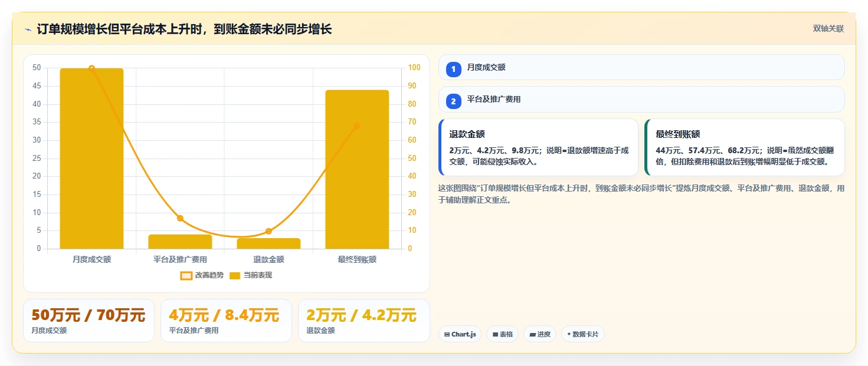Click the 退款金额 bar in chart
This screenshot has height=366, width=868.
(268, 243)
